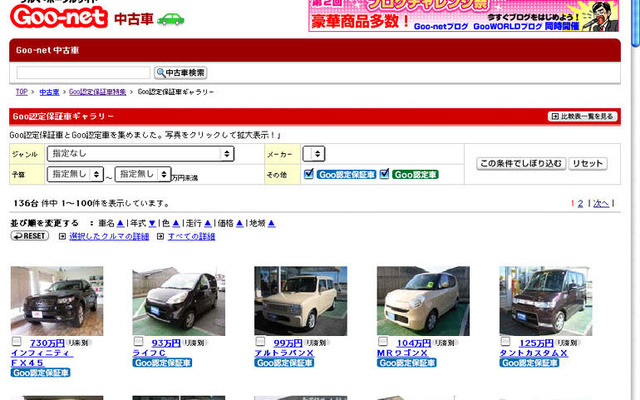
Task: Enlarge the Infiniti FX45 photo
Action: click(57, 301)
